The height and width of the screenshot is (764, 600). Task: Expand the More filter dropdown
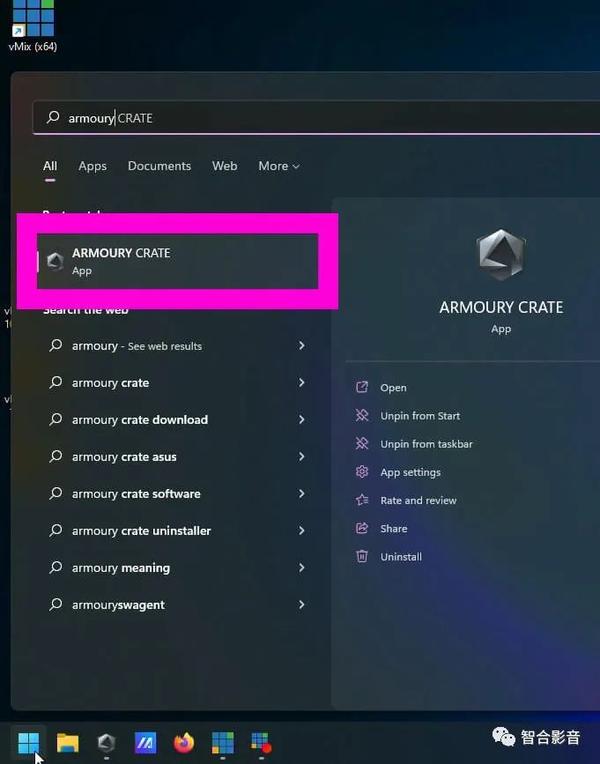tap(278, 166)
